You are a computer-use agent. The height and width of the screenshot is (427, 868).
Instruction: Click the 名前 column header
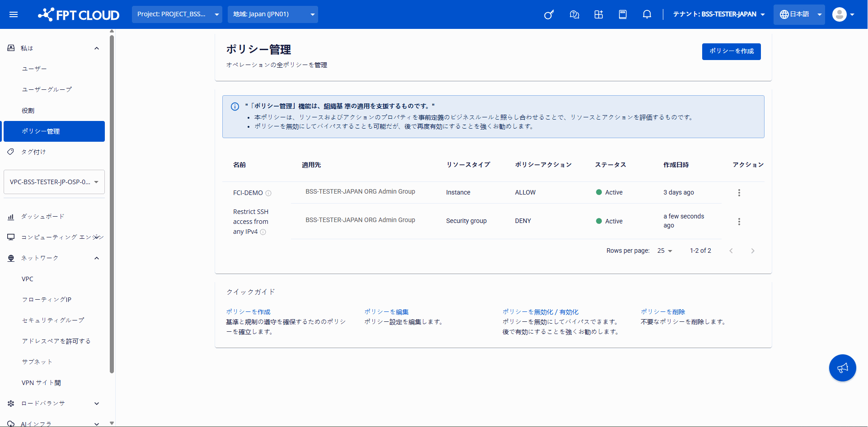coord(239,165)
